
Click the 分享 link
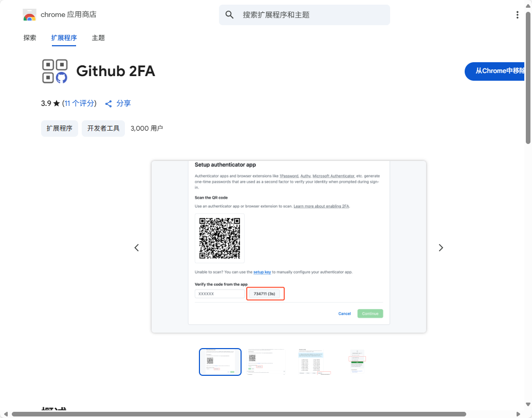(123, 103)
